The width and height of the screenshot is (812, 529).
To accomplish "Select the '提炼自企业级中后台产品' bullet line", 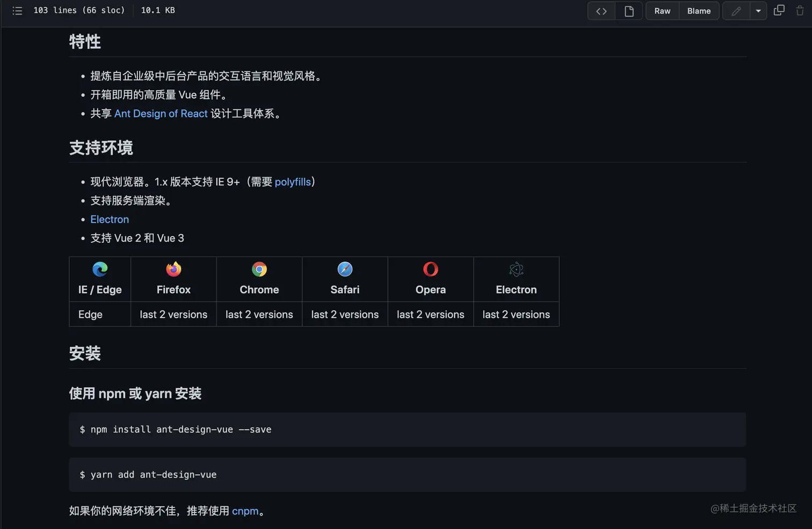I will coord(208,76).
